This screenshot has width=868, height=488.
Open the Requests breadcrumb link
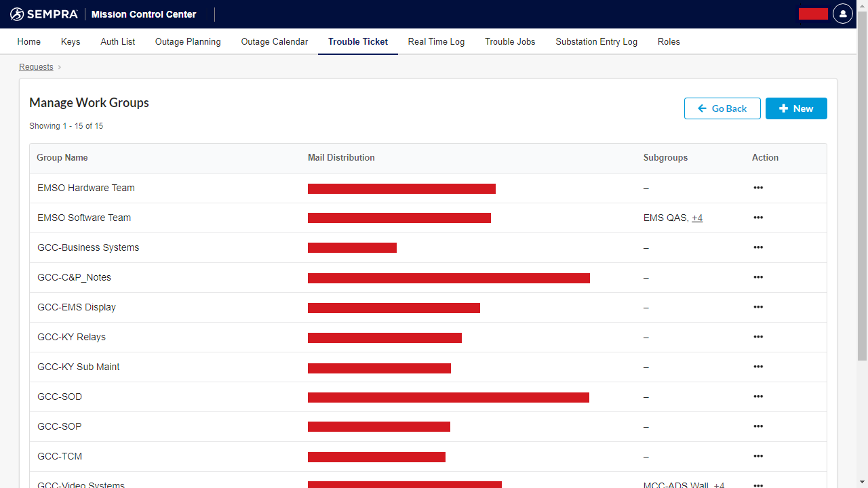click(36, 67)
